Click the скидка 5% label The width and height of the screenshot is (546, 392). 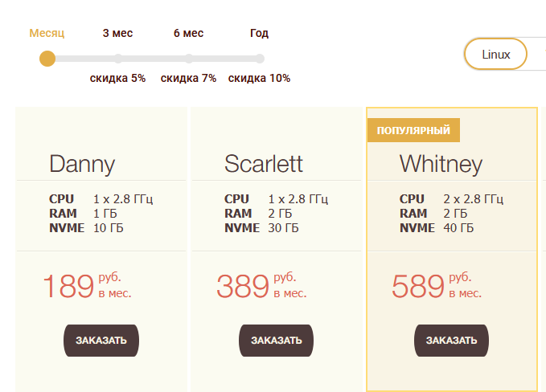tap(117, 78)
